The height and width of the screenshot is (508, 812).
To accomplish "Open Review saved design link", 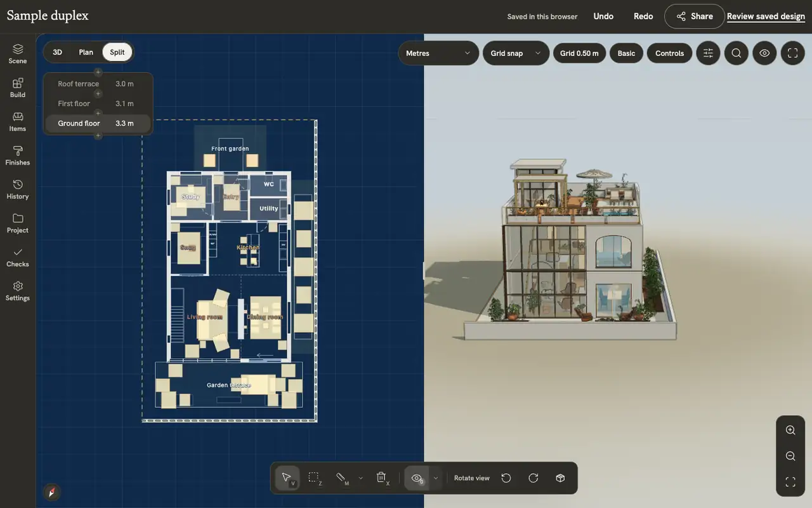I will point(766,17).
